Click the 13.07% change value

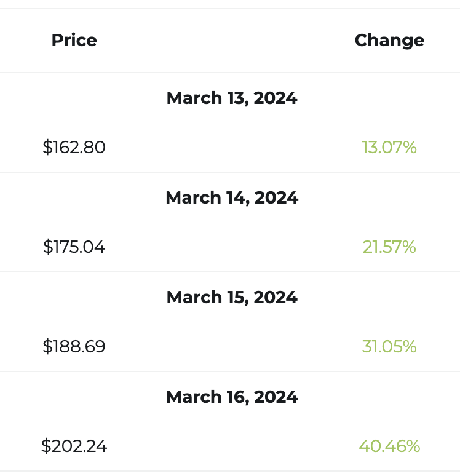pyautogui.click(x=389, y=148)
